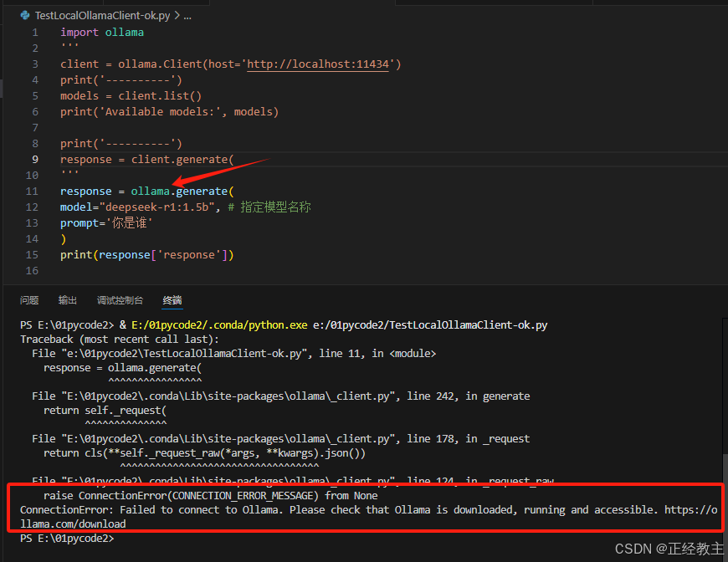The height and width of the screenshot is (562, 728).
Task: Open the TestLocalOllamaClient-ok.py line 11 traceback path
Action: click(234, 354)
